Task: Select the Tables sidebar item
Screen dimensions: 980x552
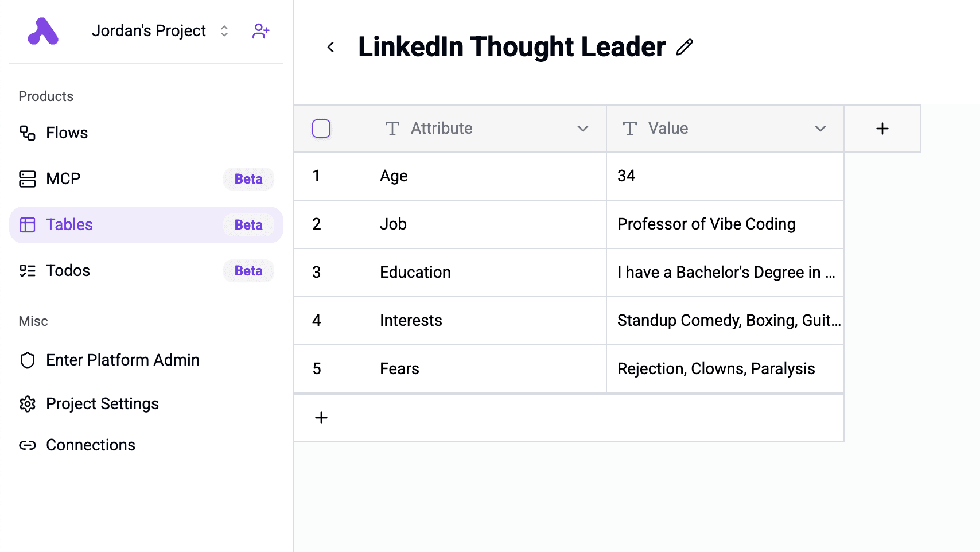Action: tap(69, 225)
